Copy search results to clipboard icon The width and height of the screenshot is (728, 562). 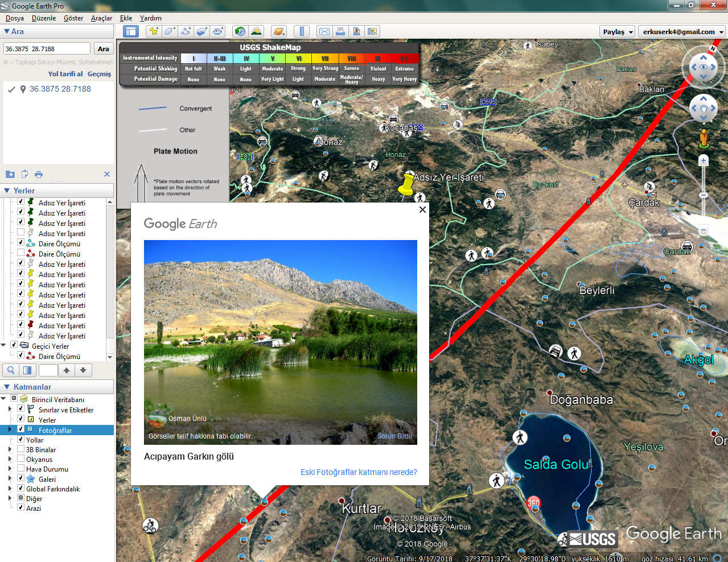click(24, 174)
